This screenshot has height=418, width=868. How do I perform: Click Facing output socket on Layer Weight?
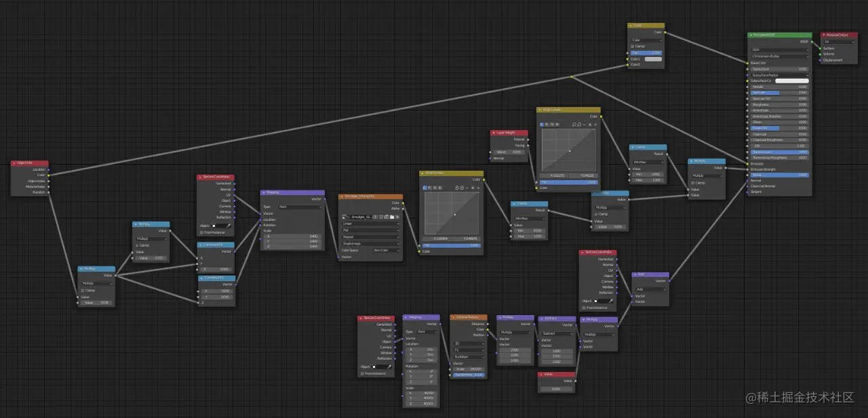[528, 145]
